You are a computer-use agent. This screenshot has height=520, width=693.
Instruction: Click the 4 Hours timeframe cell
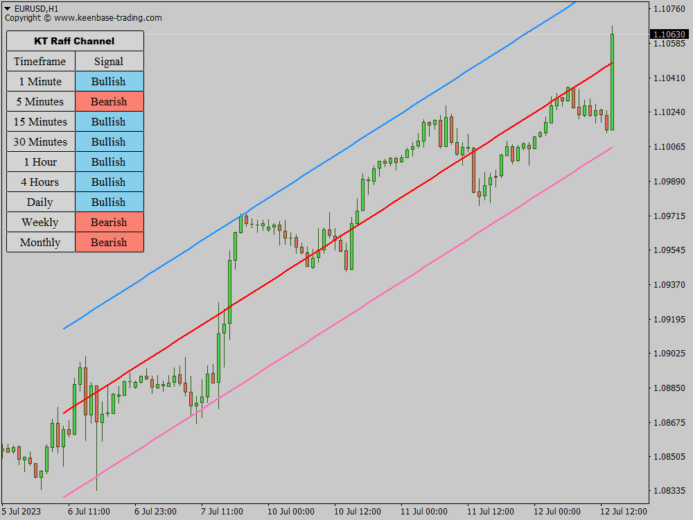click(x=41, y=182)
